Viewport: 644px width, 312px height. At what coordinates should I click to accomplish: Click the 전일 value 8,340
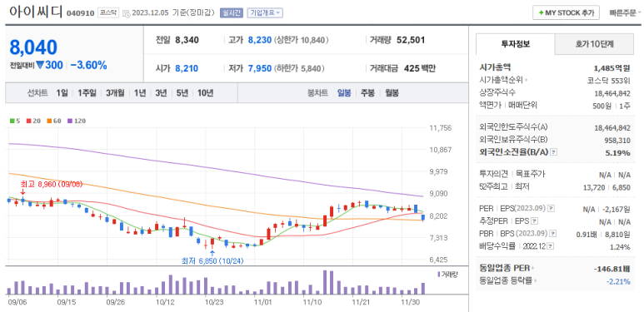187,40
